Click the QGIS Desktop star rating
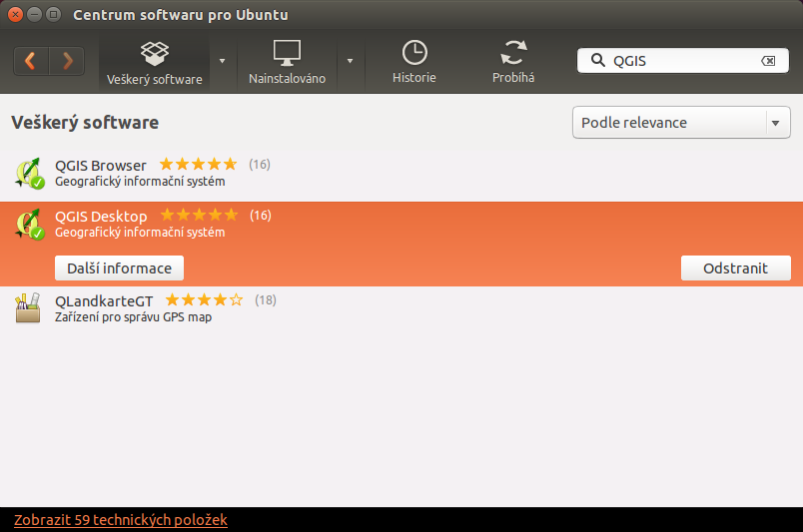The width and height of the screenshot is (803, 532). tap(199, 215)
